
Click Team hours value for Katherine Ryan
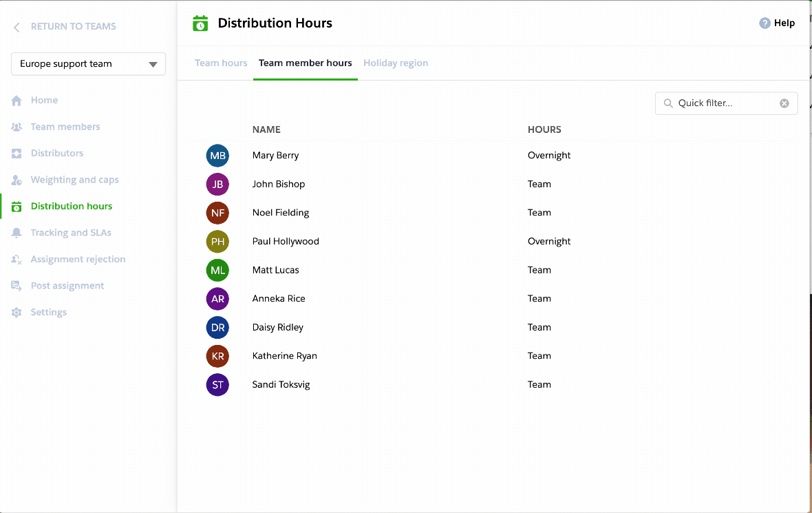pos(539,356)
